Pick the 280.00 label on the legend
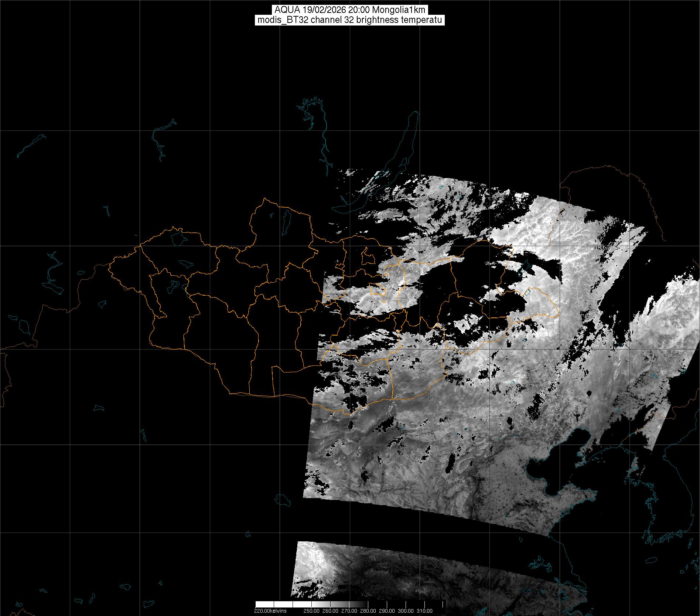This screenshot has width=700, height=616. pos(368,611)
